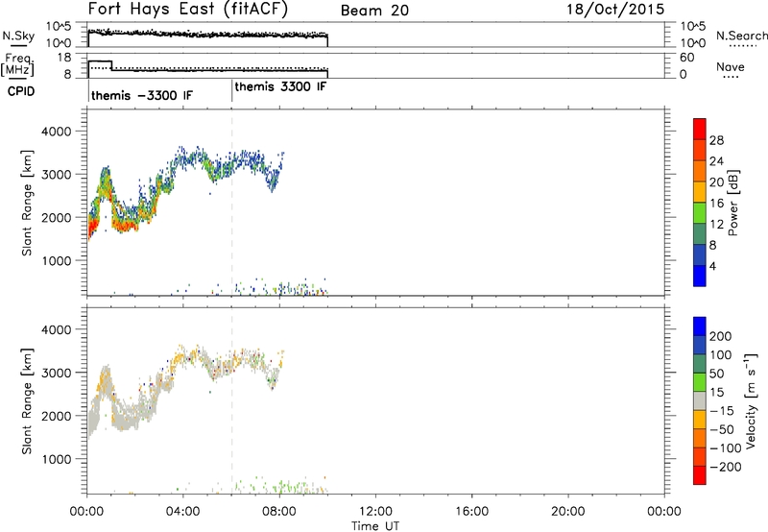Click the '20:00' time tick label

(568, 512)
